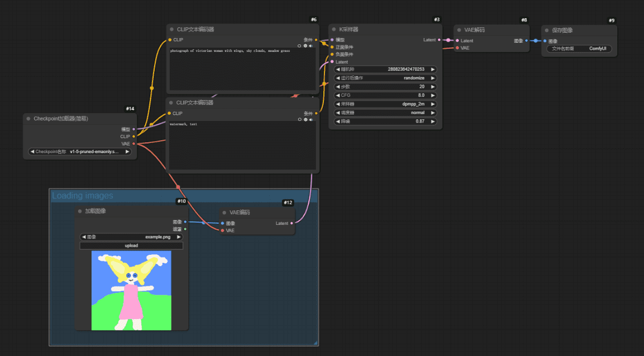Increase the 步数 value with right arrow

pyautogui.click(x=433, y=87)
